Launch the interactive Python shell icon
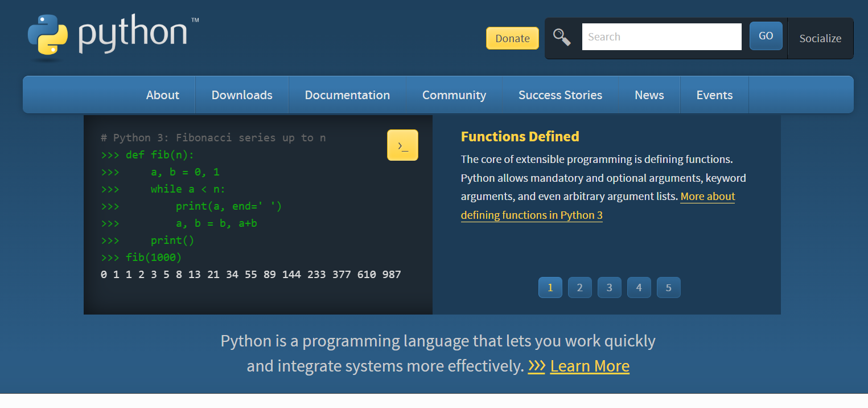This screenshot has height=408, width=868. [402, 145]
